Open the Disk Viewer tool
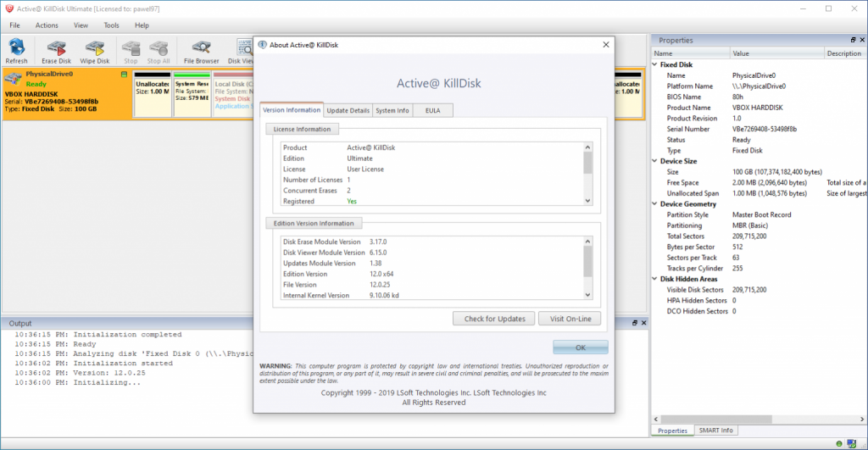Viewport: 868px width, 450px height. 240,52
